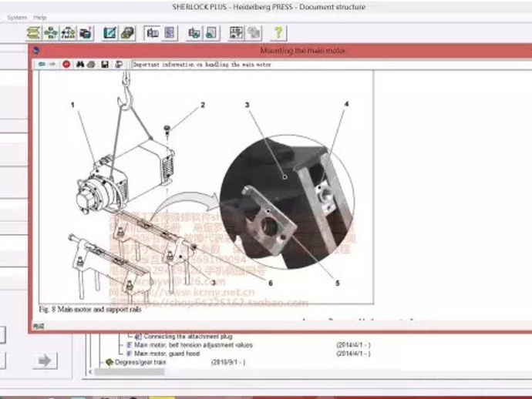Click the Degrees/gear train date text

click(228, 362)
